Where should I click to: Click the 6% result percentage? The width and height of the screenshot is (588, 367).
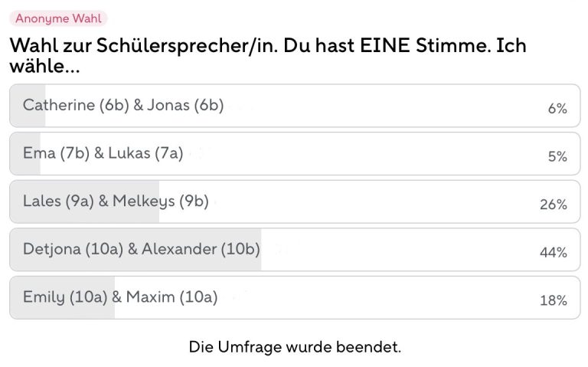coord(557,109)
